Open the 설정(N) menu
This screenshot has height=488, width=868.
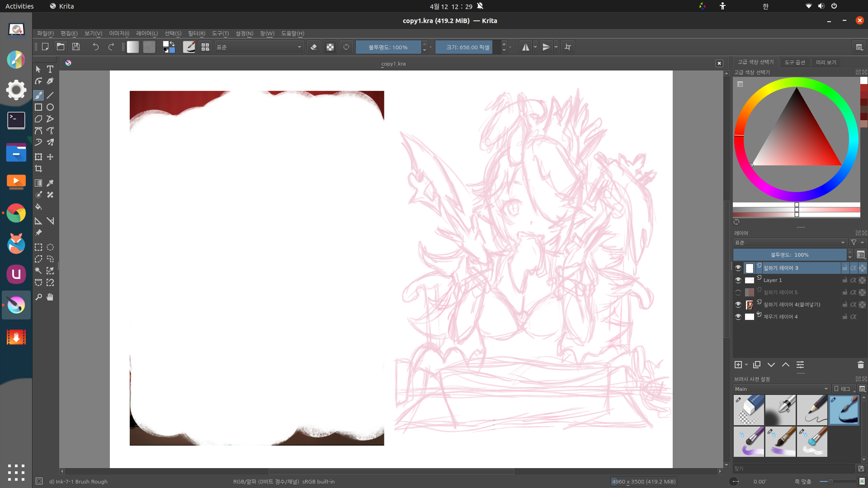click(x=245, y=33)
